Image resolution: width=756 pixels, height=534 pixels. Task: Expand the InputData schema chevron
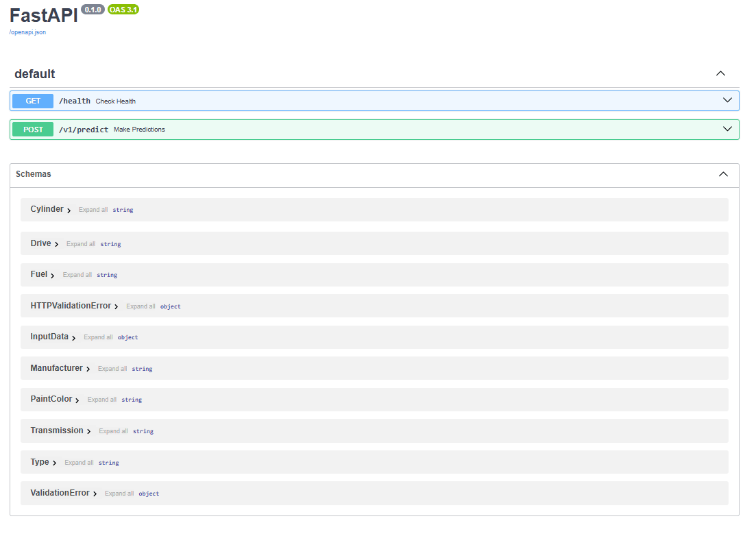pyautogui.click(x=74, y=338)
